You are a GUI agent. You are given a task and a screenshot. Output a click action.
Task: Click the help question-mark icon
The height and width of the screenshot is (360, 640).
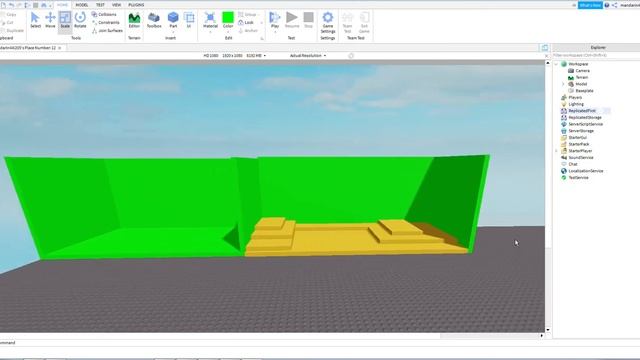(607, 5)
